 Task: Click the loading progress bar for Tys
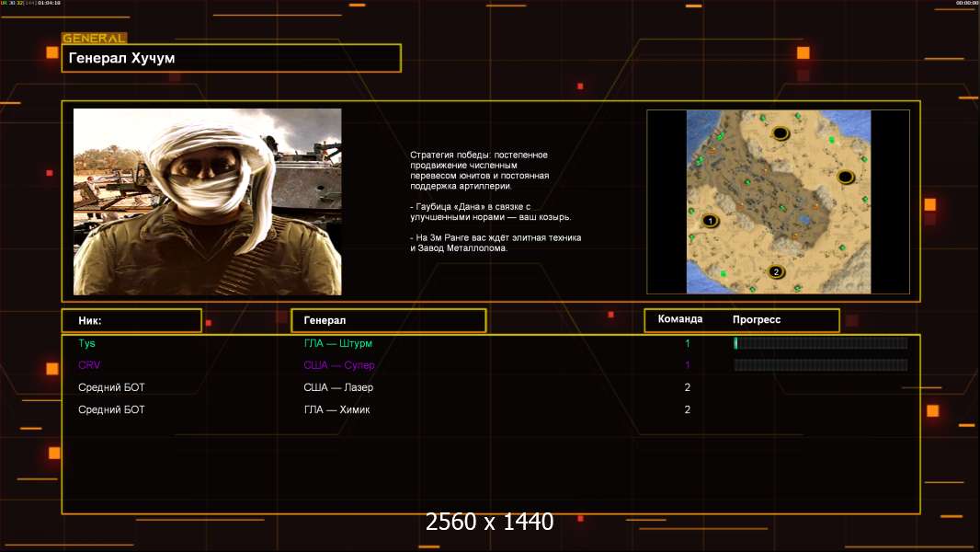point(820,343)
